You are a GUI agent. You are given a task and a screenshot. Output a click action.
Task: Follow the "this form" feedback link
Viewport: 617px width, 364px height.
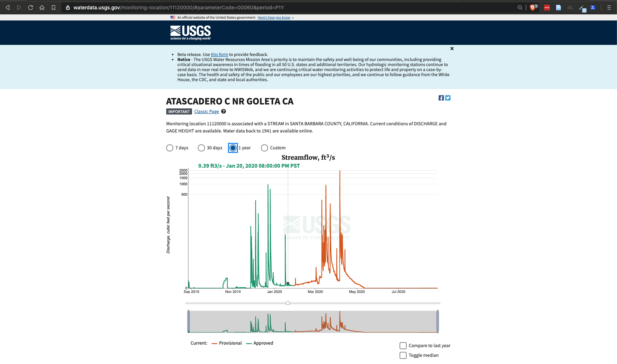click(x=219, y=55)
